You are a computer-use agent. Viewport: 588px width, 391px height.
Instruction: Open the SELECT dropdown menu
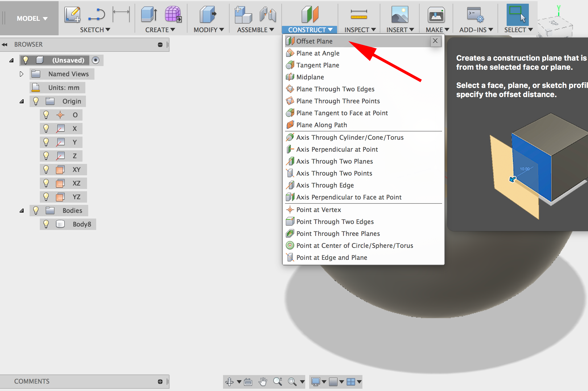click(x=518, y=30)
